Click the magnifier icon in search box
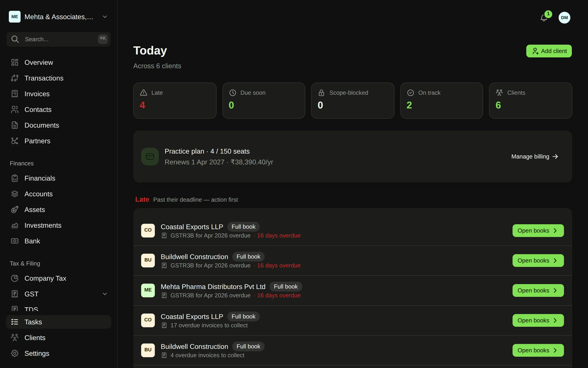The width and height of the screenshot is (588, 368). [x=15, y=39]
